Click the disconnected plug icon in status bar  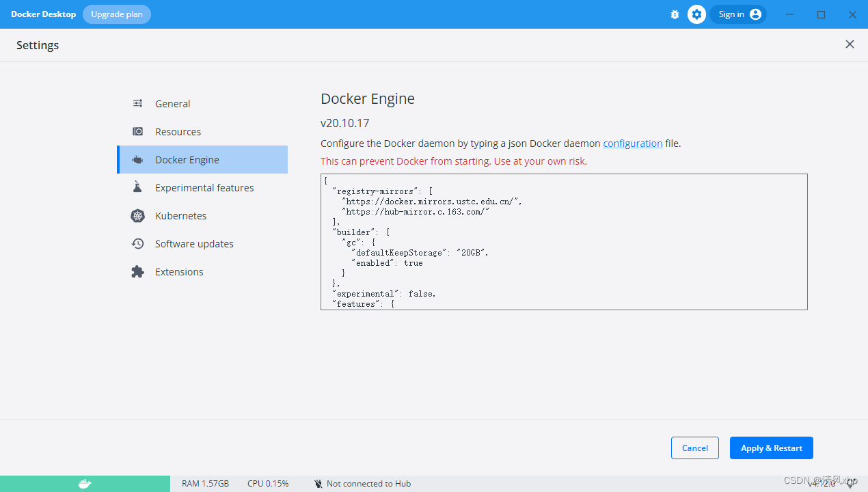[318, 484]
